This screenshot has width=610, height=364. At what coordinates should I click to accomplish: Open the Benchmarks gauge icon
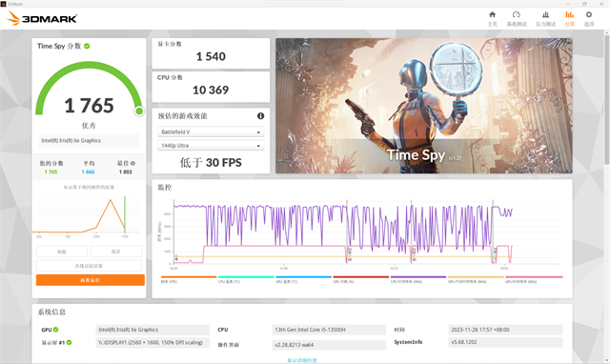tap(517, 15)
